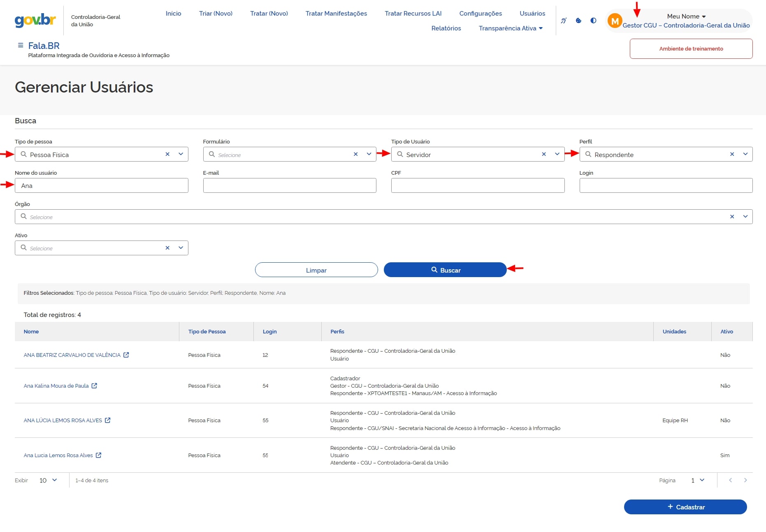Click the Ativo column header
Viewport: 766px width, 532px height.
[x=727, y=331]
